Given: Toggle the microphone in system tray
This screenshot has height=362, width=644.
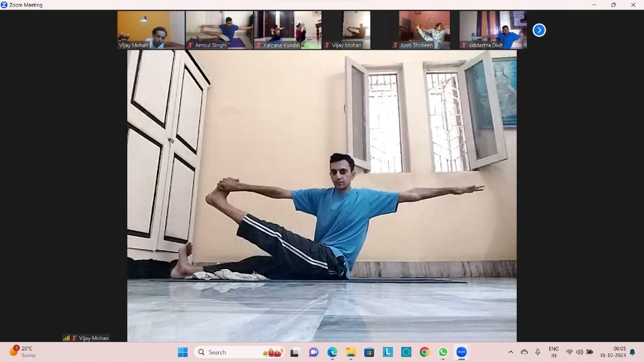Looking at the screenshot, I should click(538, 352).
